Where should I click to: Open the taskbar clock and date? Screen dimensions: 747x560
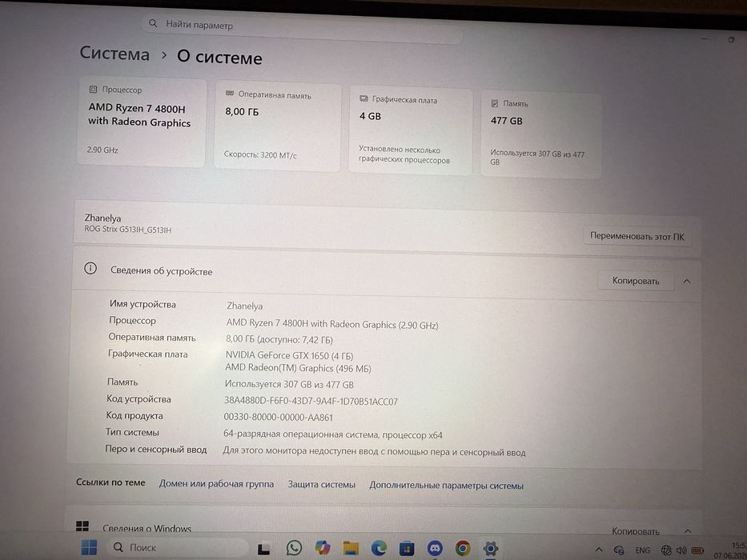[730, 550]
